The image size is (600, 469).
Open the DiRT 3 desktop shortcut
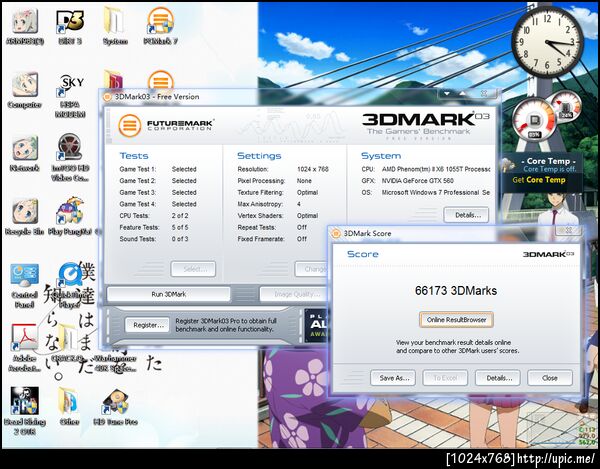[x=70, y=26]
